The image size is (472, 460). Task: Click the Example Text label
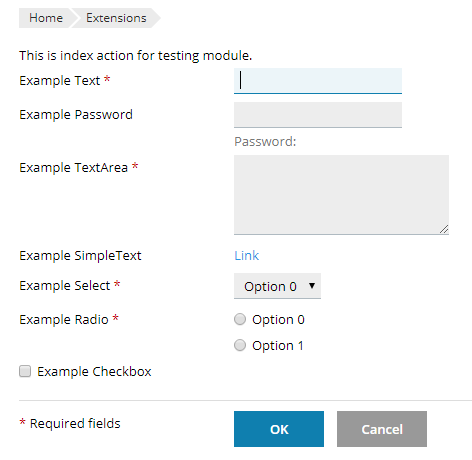coord(60,81)
